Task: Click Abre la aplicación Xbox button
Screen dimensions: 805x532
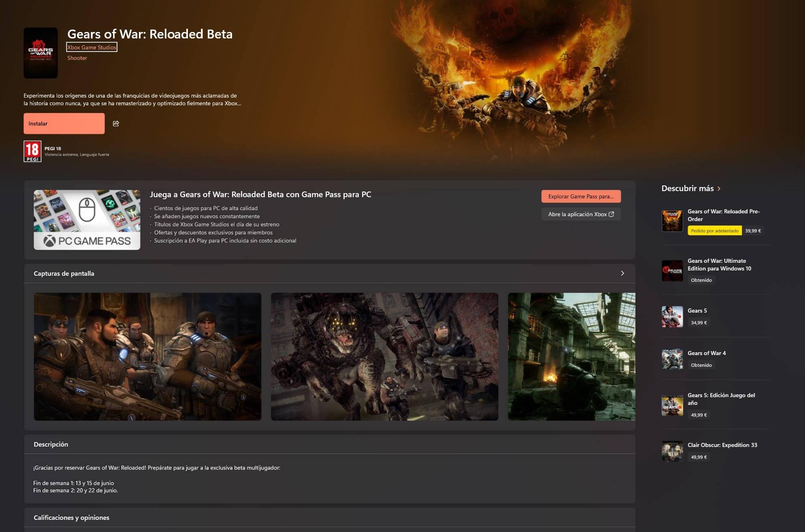Action: (x=581, y=214)
